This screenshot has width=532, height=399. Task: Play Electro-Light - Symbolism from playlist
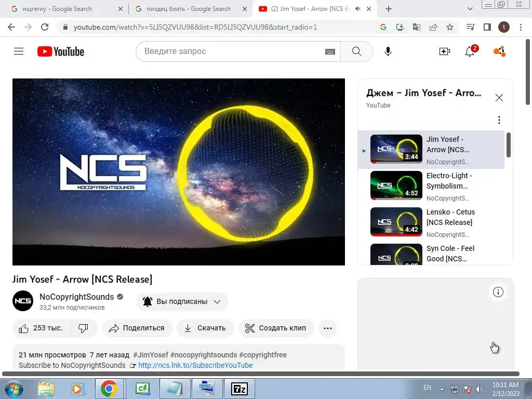tap(431, 185)
